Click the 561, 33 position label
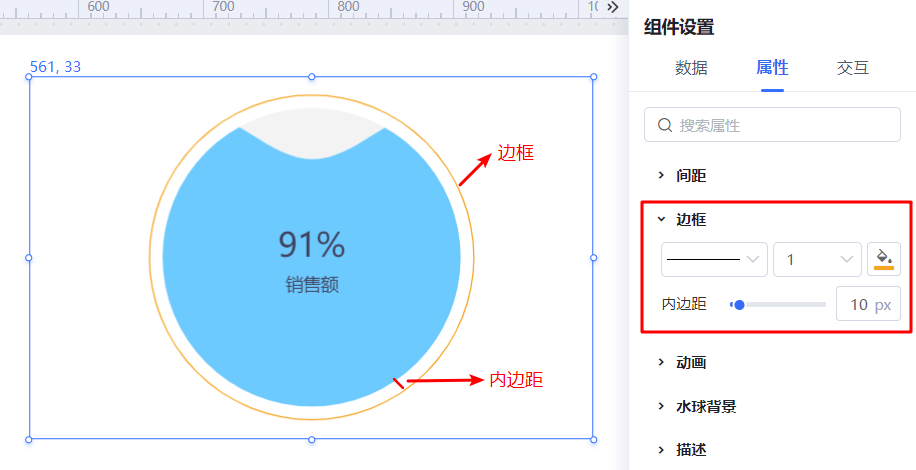Viewport: 916px width, 470px height. (55, 67)
